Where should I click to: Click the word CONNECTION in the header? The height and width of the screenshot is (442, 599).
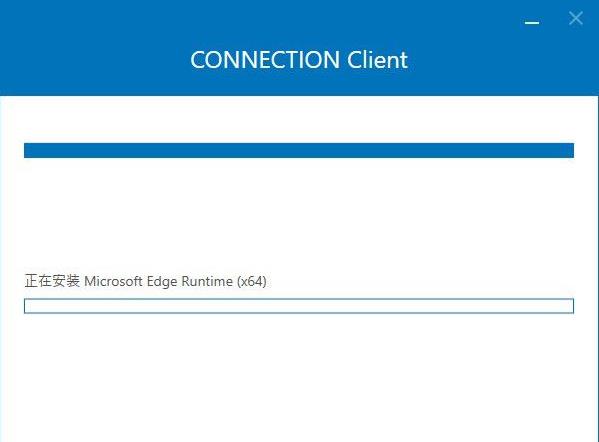tap(265, 60)
